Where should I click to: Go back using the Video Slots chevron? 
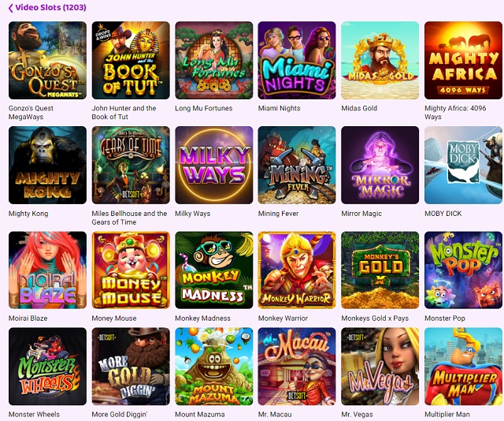tap(10, 8)
